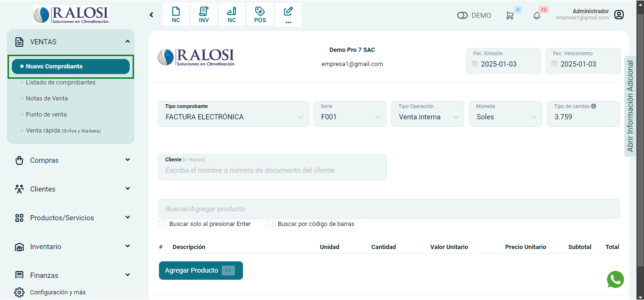Collapse sidebar with the left arrow

click(151, 15)
